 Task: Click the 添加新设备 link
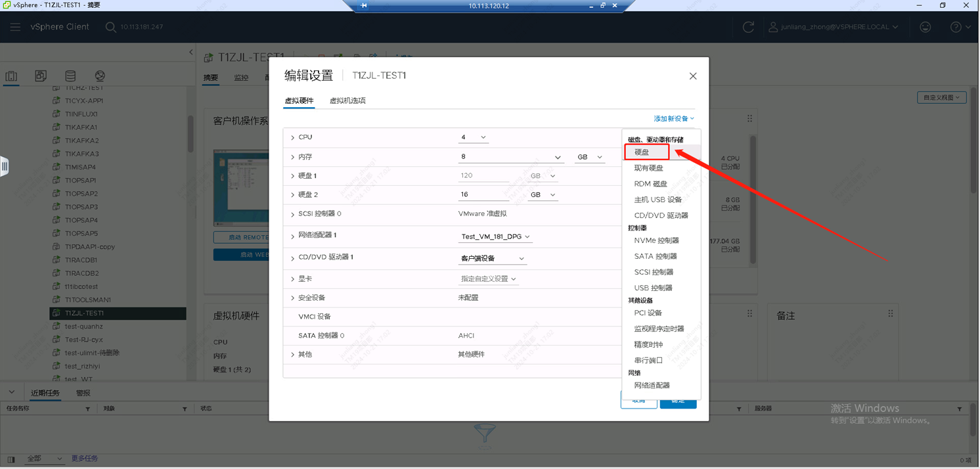[673, 119]
